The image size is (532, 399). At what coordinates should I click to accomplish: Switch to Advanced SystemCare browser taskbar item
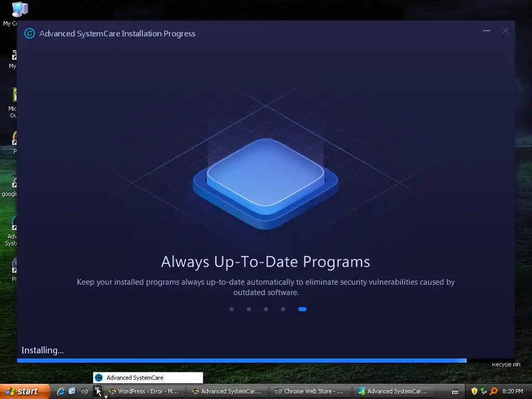point(228,391)
